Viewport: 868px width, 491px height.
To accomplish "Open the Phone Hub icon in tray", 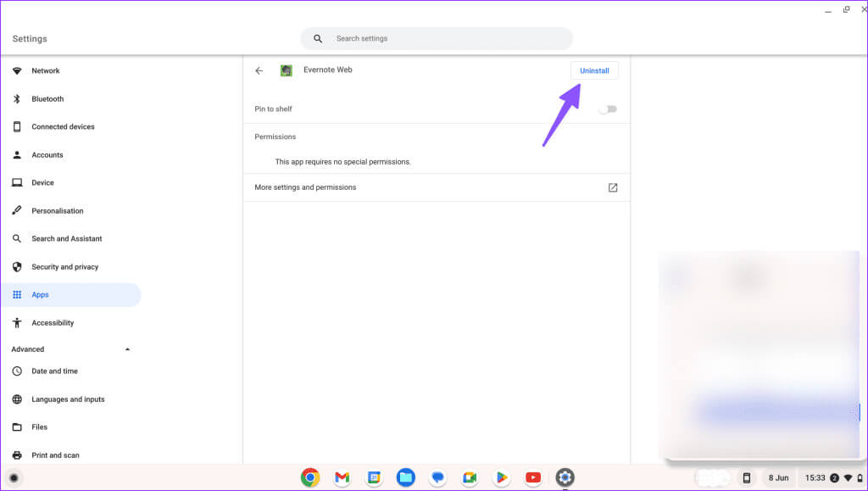I will tap(746, 477).
